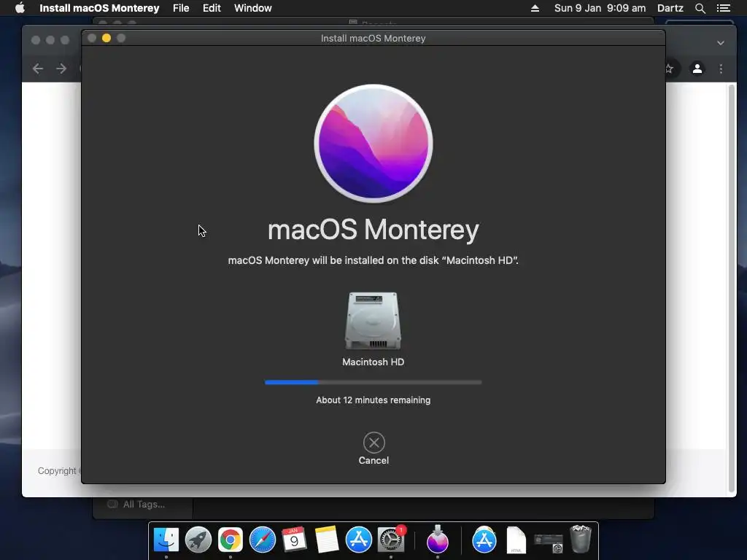Minimize the installer window with yellow button
Viewport: 747px width, 560px height.
(107, 38)
